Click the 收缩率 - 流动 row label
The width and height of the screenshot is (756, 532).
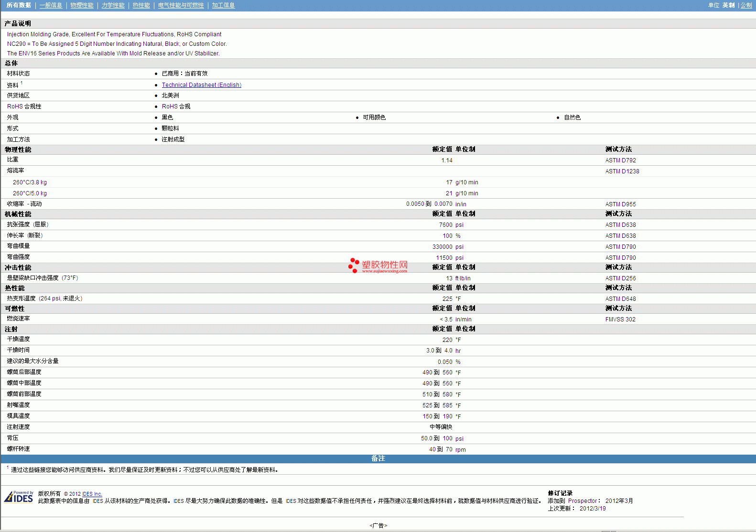tap(24, 204)
